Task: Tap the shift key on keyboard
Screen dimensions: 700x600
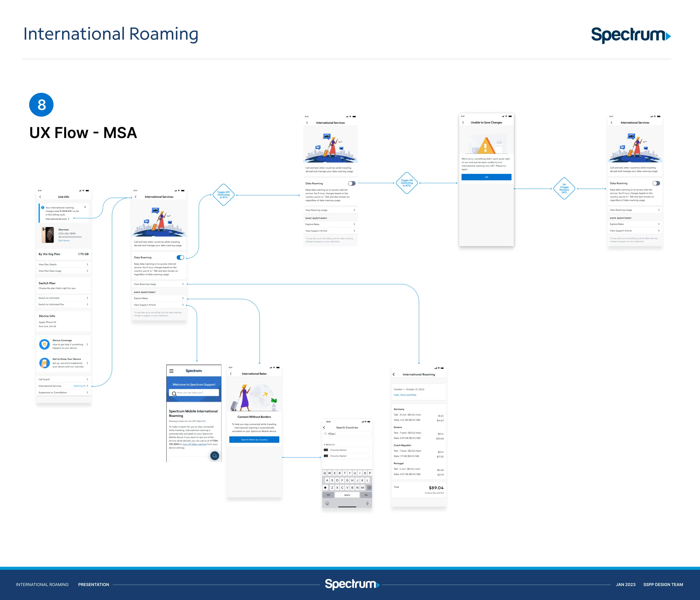Action: point(325,487)
